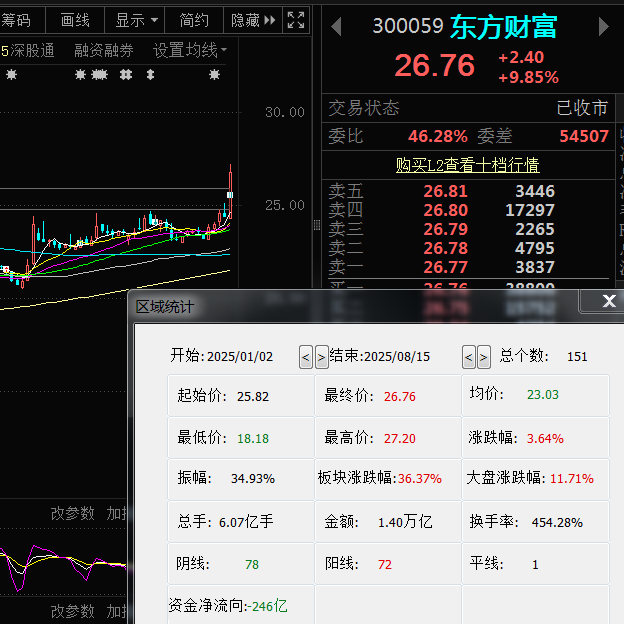Click 资金净流向 value -246亿
This screenshot has width=624, height=624.
click(267, 606)
